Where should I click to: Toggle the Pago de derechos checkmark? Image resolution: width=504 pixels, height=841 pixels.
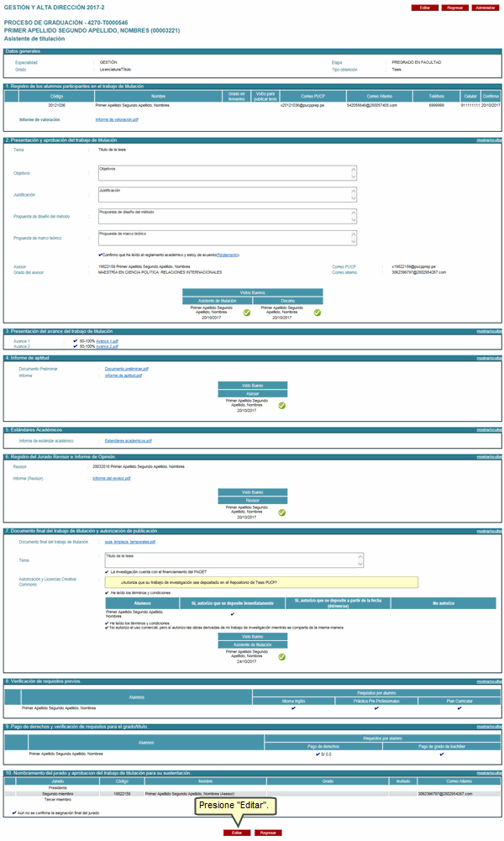318,754
